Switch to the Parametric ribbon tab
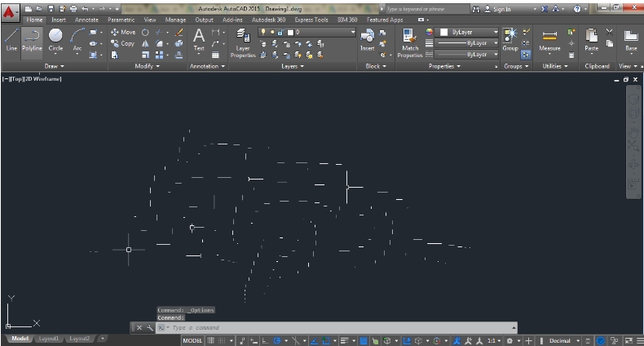The width and height of the screenshot is (644, 346). click(x=121, y=20)
